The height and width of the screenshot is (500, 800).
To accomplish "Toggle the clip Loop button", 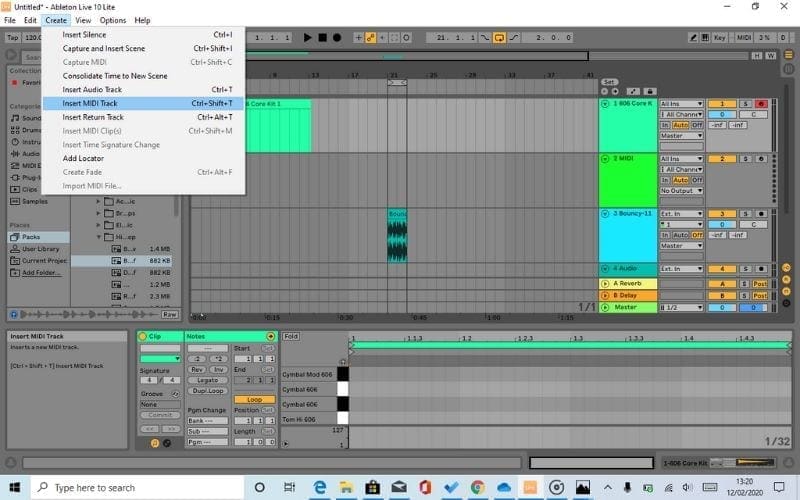I will tap(255, 399).
